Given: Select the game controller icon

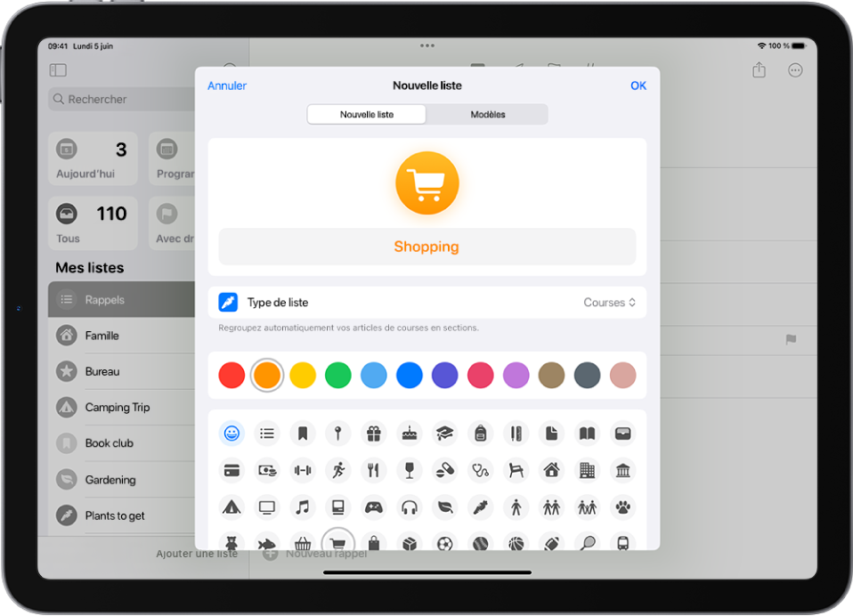Looking at the screenshot, I should pyautogui.click(x=373, y=507).
